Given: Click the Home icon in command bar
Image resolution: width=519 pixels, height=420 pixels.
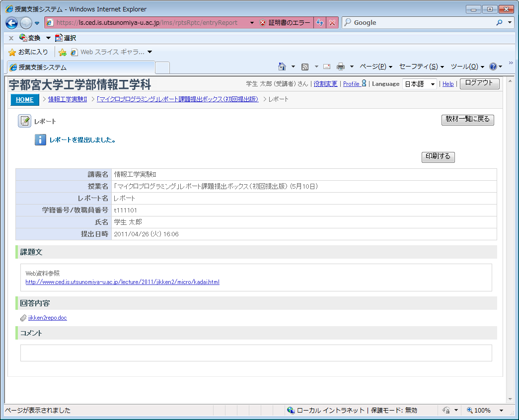Looking at the screenshot, I should pos(282,67).
